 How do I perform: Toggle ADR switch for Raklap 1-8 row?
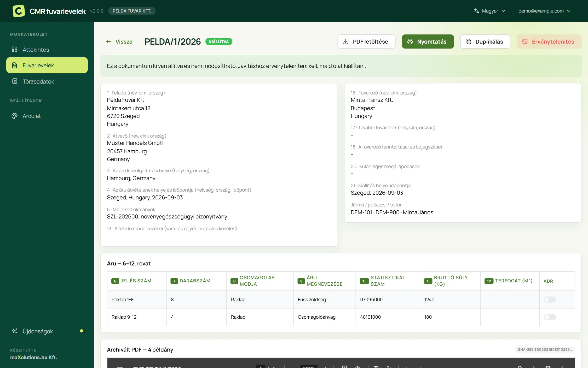tap(550, 299)
